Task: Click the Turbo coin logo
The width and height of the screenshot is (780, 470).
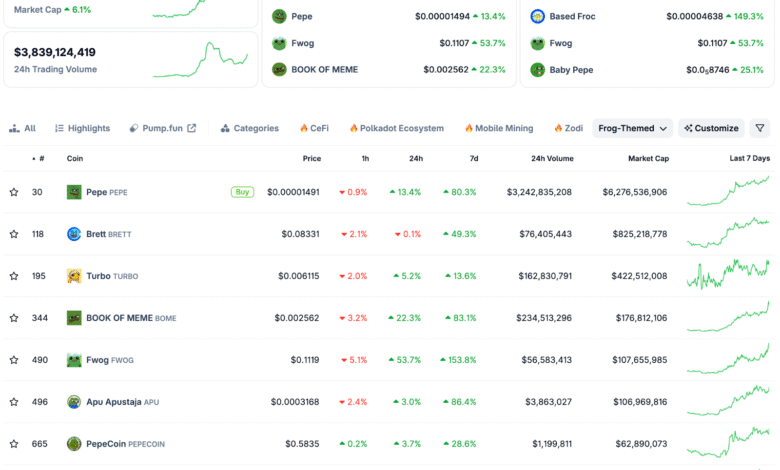Action: [74, 276]
